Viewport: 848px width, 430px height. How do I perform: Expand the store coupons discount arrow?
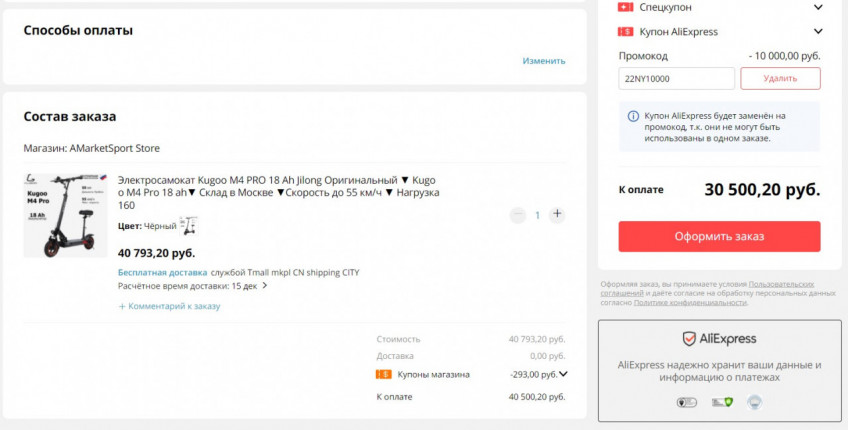[564, 375]
